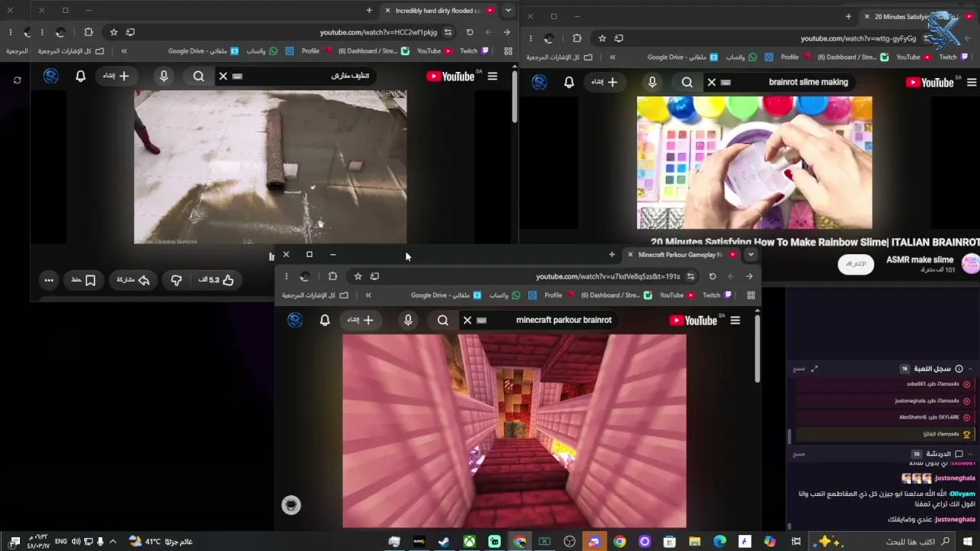The image size is (980, 551).
Task: Reload the Minecraft parkour page
Action: click(712, 276)
